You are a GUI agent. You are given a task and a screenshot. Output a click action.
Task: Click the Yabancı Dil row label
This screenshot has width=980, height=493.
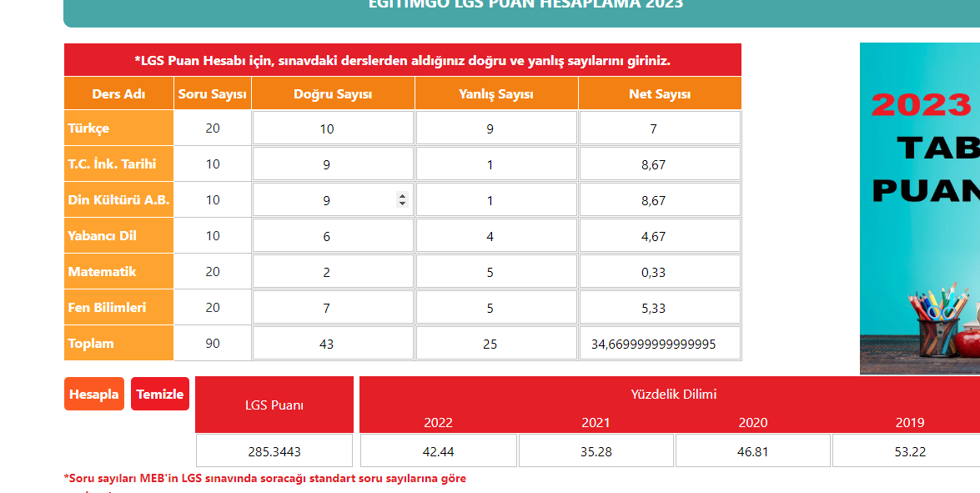coord(118,235)
